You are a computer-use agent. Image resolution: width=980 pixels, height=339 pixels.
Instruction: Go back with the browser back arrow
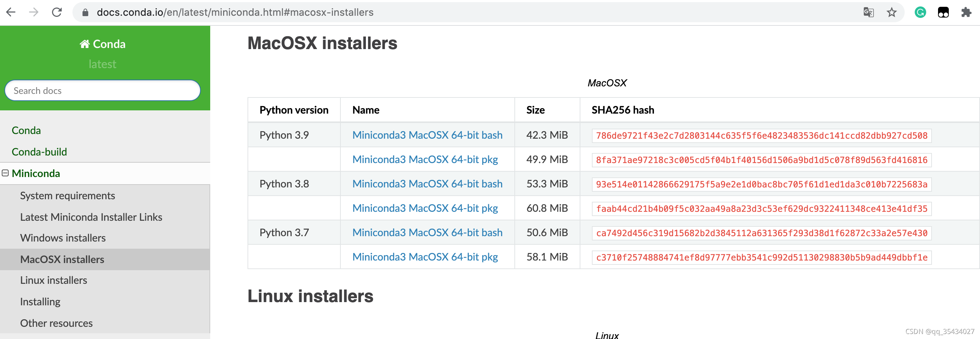point(11,13)
